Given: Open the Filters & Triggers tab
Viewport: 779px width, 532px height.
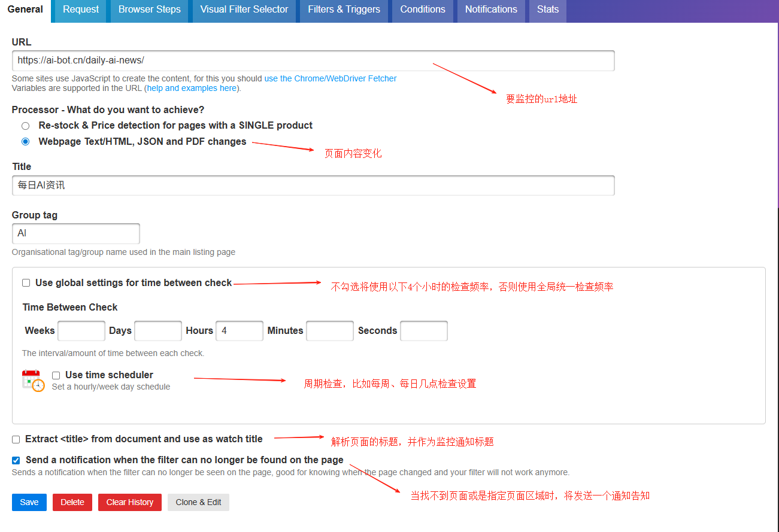Looking at the screenshot, I should (344, 10).
